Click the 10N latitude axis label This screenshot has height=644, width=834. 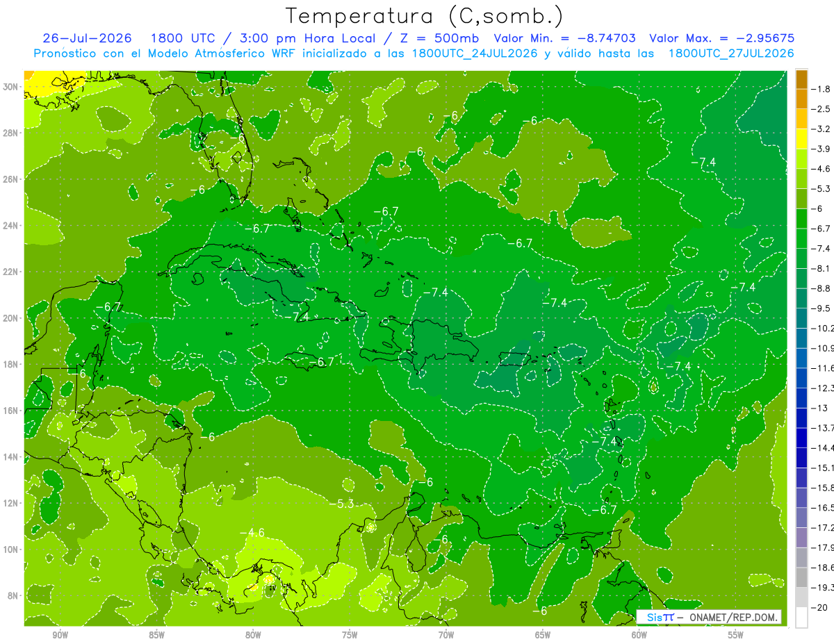(10, 550)
